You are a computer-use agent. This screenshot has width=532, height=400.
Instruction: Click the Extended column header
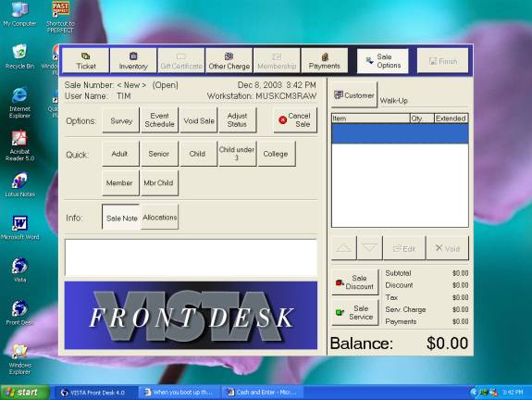click(452, 119)
